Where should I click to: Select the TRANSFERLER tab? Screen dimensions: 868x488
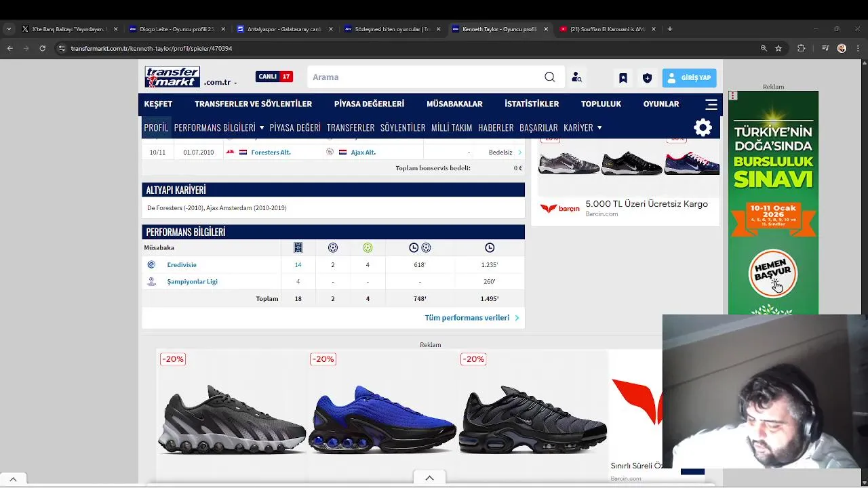351,127
